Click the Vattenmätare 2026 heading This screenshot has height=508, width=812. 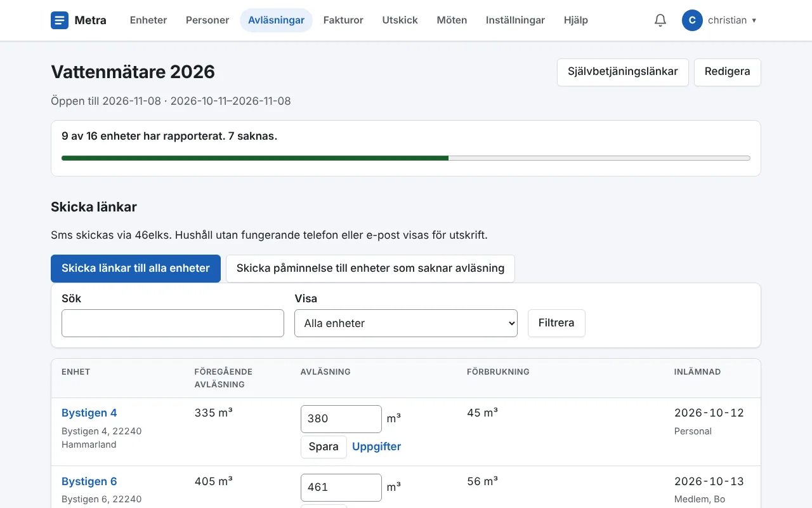133,72
